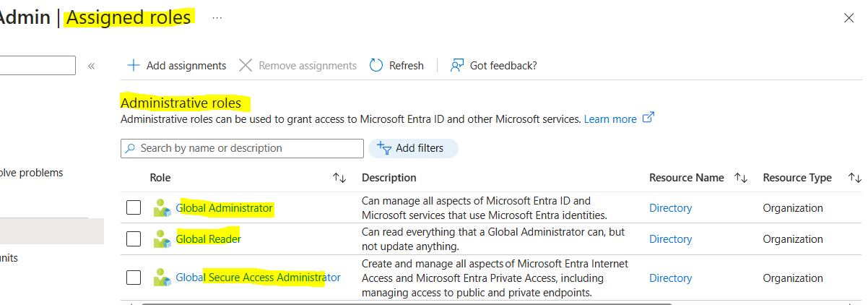868x305 pixels.
Task: Click the Global Reader description text
Action: click(493, 239)
